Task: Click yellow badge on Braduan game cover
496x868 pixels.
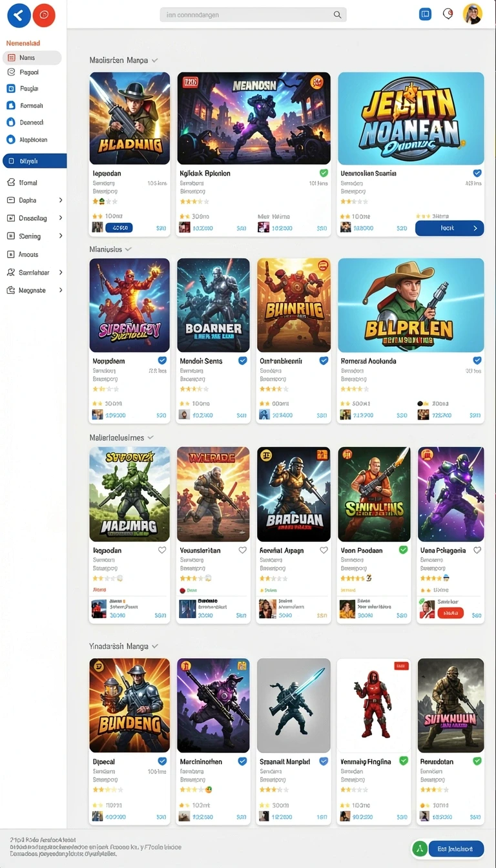Action: click(x=265, y=455)
